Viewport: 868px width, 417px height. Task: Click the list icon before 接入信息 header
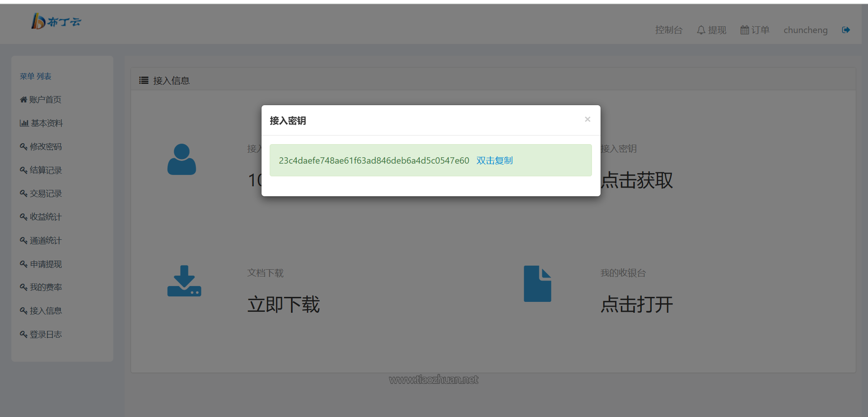tap(143, 80)
